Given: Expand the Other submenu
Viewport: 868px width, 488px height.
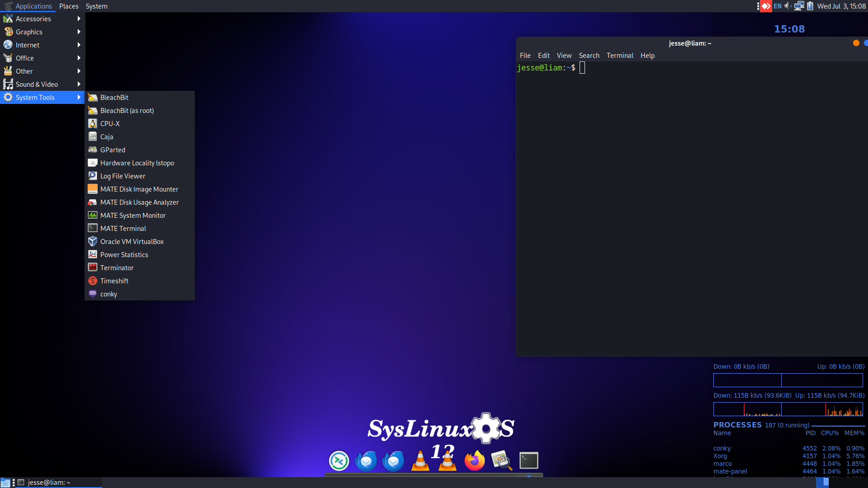Looking at the screenshot, I should 42,71.
